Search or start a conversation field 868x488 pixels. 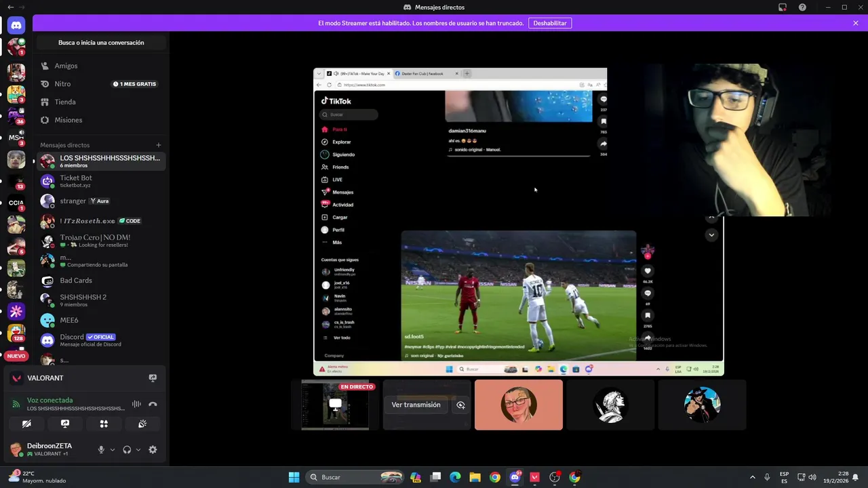pos(101,43)
